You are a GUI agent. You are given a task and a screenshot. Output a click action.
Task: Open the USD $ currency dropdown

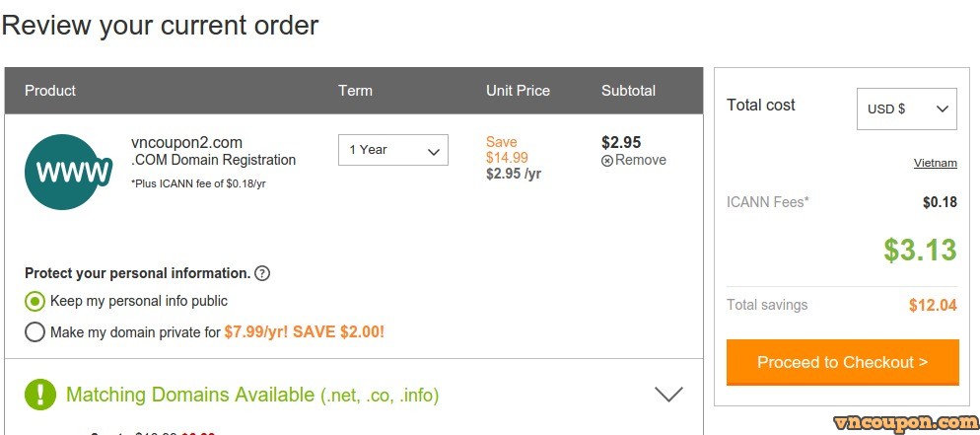click(x=906, y=109)
